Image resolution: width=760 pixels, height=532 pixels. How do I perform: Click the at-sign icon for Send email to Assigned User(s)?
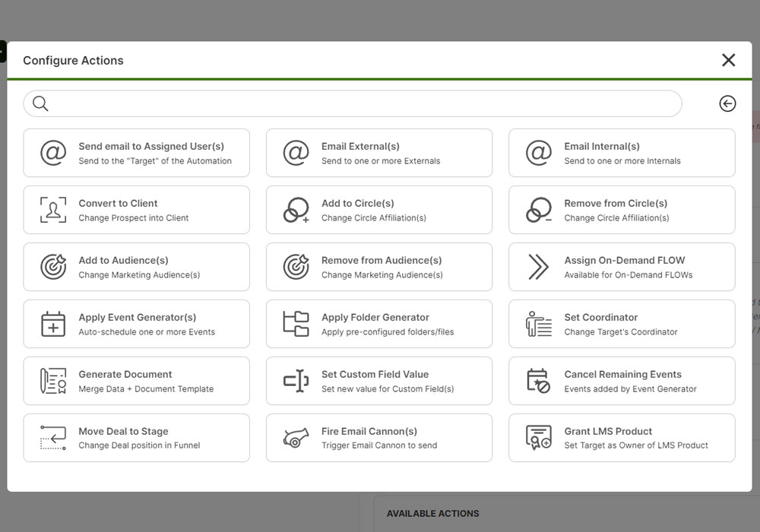click(x=53, y=153)
